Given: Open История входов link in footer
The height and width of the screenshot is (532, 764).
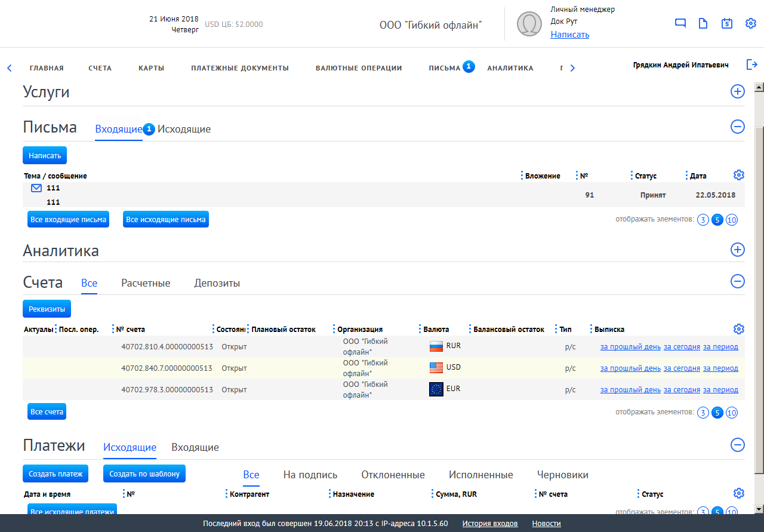Looking at the screenshot, I should 490,524.
